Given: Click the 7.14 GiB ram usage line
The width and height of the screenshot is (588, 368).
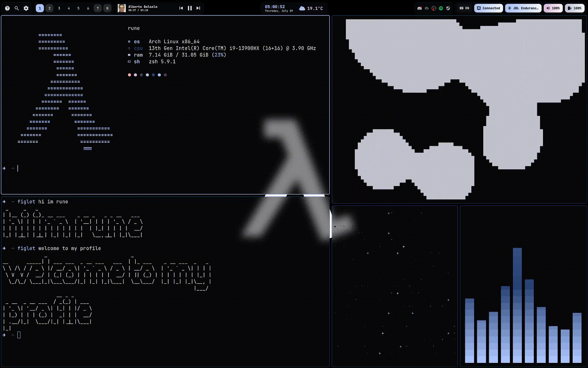Looking at the screenshot, I should coord(177,55).
